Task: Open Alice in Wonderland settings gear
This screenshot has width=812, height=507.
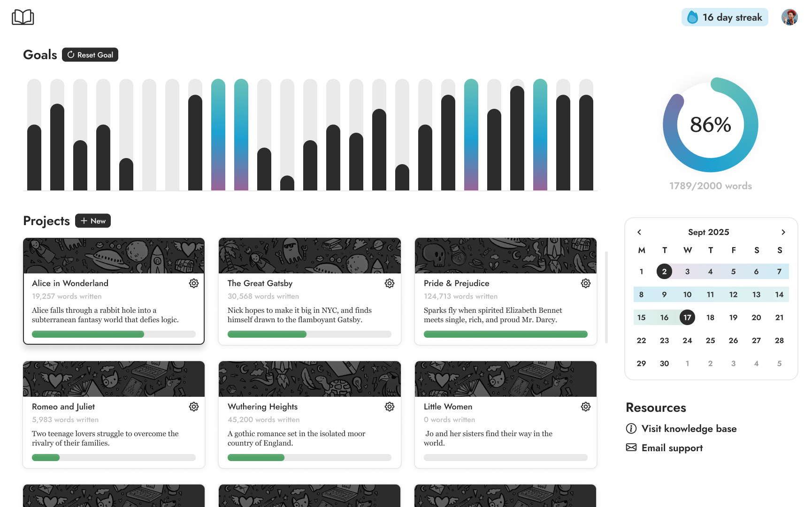Action: [194, 283]
